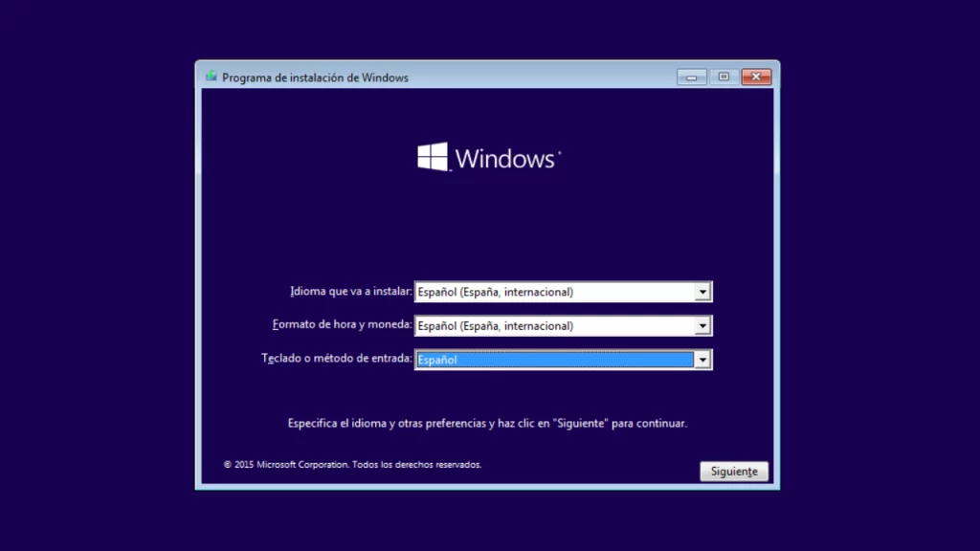This screenshot has width=980, height=551.
Task: Click the 'Formato de hora y moneda:' label
Action: tap(343, 324)
